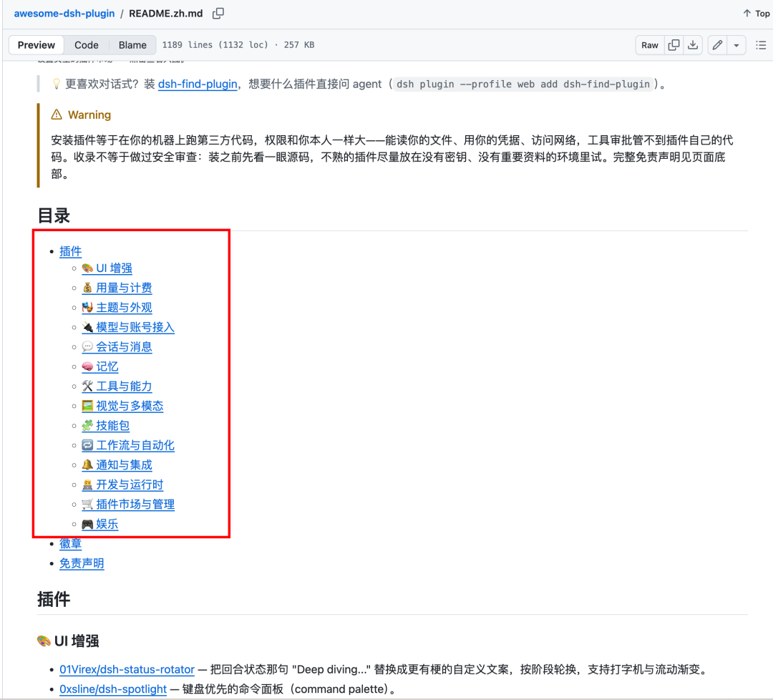Open 0xsline/dsh-spotlight plugin link
This screenshot has width=773, height=700.
coord(113,689)
